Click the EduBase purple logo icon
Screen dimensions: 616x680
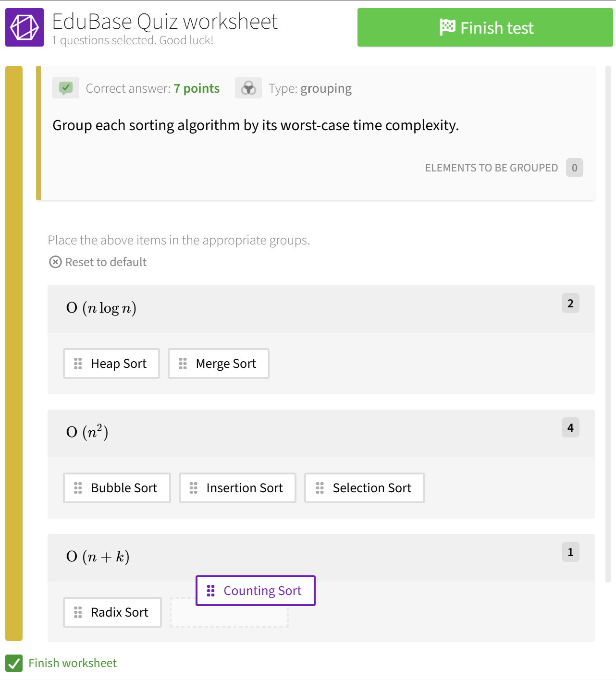click(24, 27)
